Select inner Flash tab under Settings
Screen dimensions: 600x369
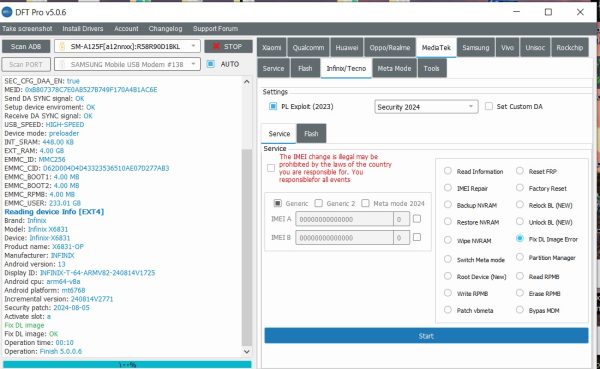[x=311, y=134]
